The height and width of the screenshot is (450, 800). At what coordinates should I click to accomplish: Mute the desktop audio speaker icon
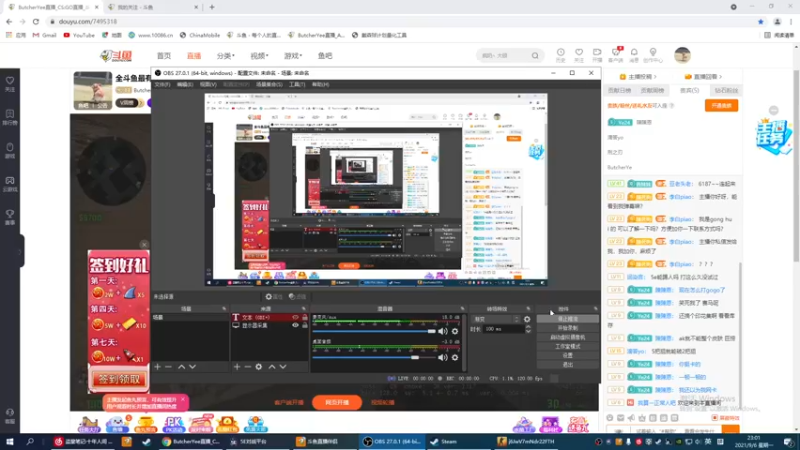tap(442, 358)
